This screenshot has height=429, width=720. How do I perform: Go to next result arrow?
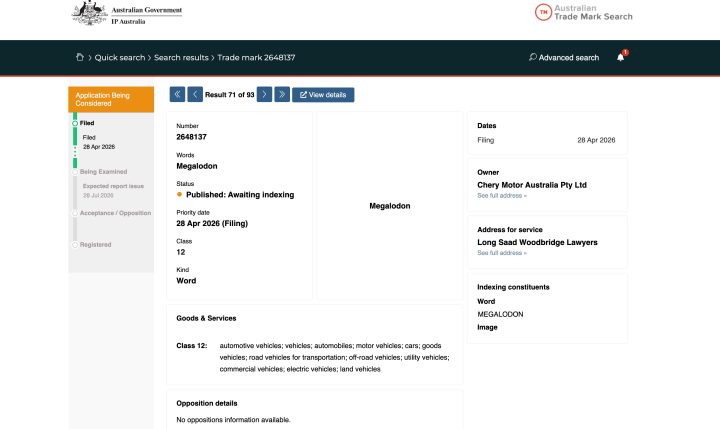point(264,95)
